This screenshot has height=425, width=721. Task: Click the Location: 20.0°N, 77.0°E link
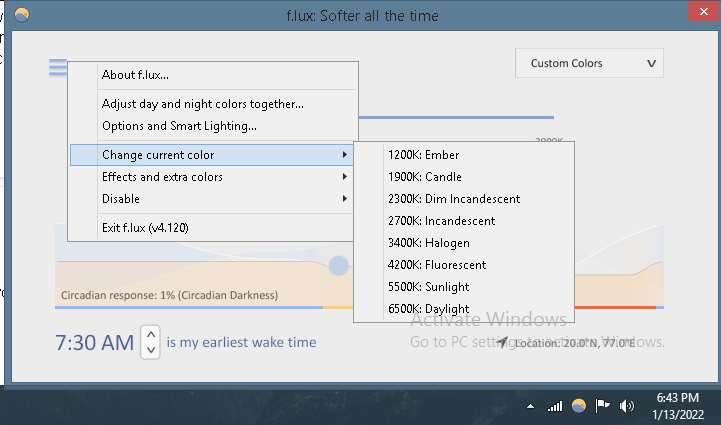[575, 343]
